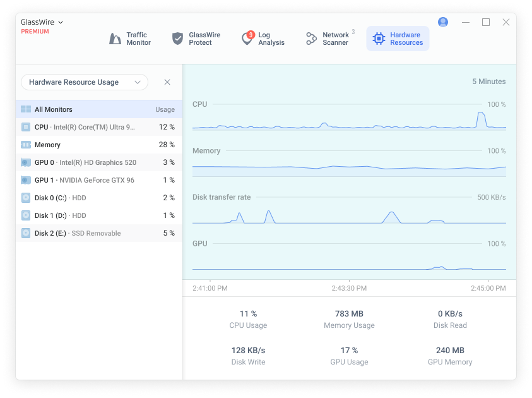Image resolution: width=532 pixels, height=398 pixels.
Task: Click the Disk 2 (E:) SSD icon
Action: [26, 233]
